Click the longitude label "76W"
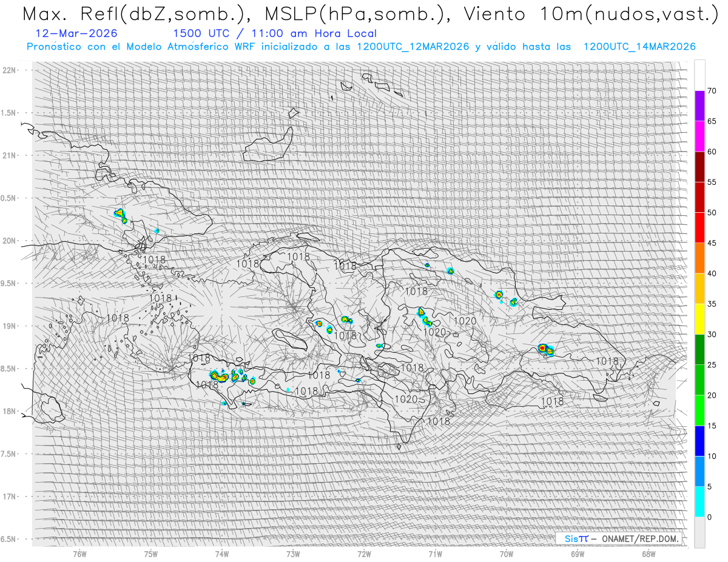The height and width of the screenshot is (562, 728). [x=79, y=554]
